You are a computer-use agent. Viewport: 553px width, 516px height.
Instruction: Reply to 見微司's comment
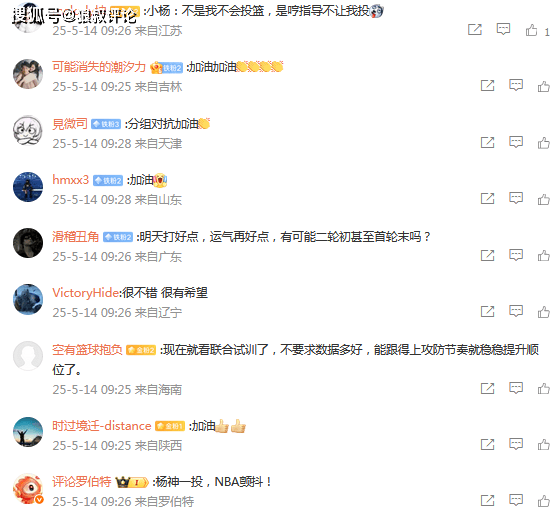click(516, 142)
